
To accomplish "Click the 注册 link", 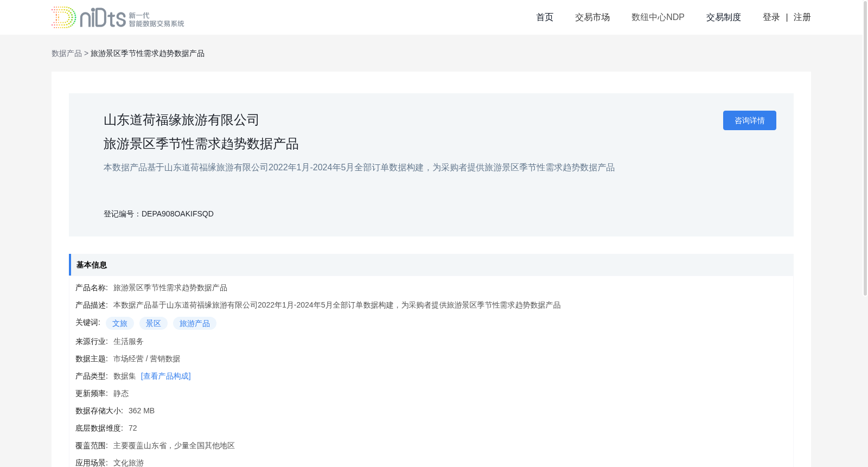I will [x=802, y=17].
